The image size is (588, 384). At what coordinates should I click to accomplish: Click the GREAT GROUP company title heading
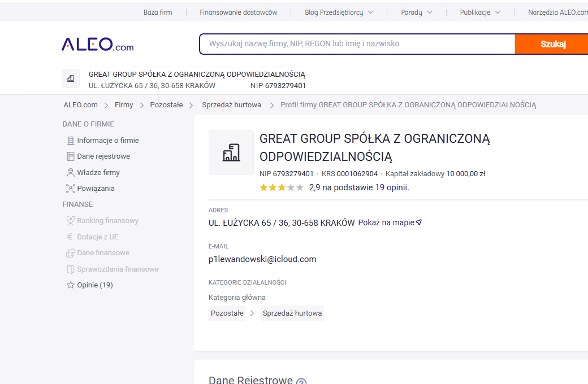375,147
